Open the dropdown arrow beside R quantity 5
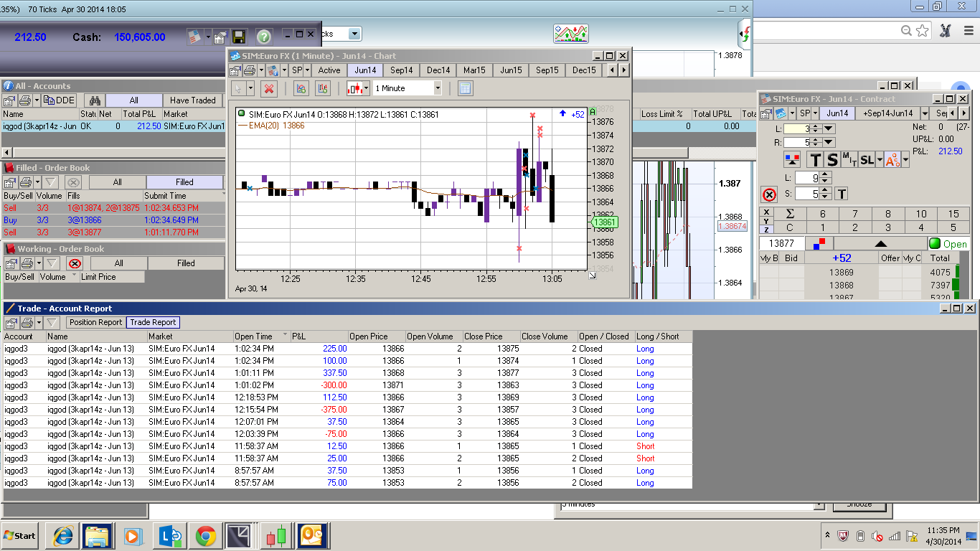980x551 pixels. [829, 142]
